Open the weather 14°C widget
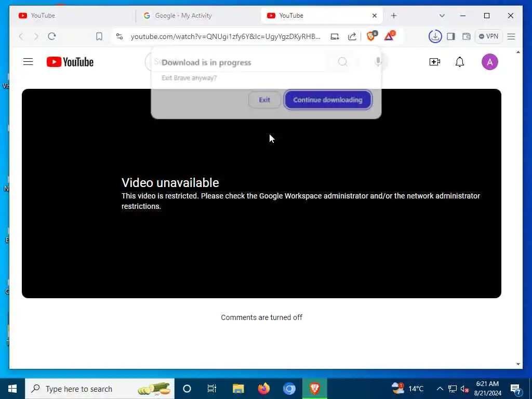Image resolution: width=532 pixels, height=399 pixels. point(407,389)
